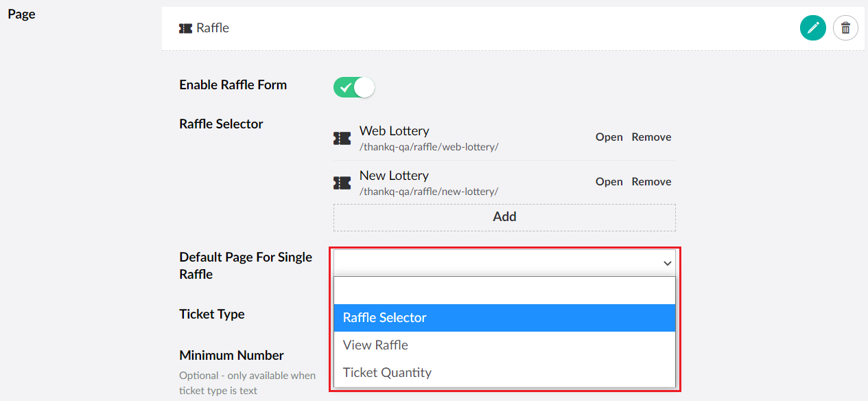This screenshot has width=868, height=401.
Task: Remove the New Lottery raffle
Action: coord(650,181)
